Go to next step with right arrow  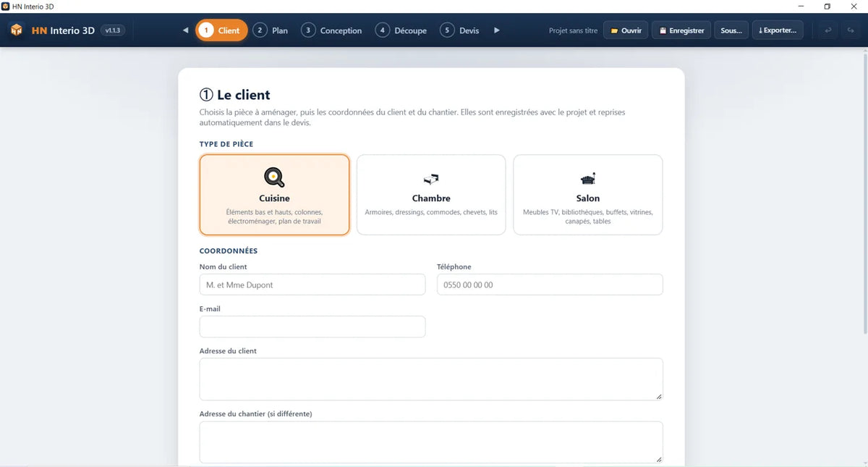[496, 30]
